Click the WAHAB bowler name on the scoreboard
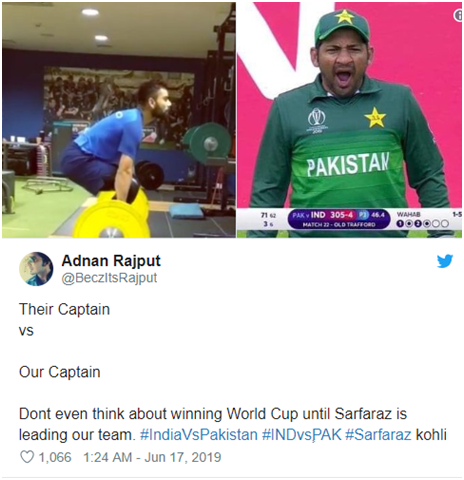Viewport: 464px width, 480px height. (x=408, y=214)
